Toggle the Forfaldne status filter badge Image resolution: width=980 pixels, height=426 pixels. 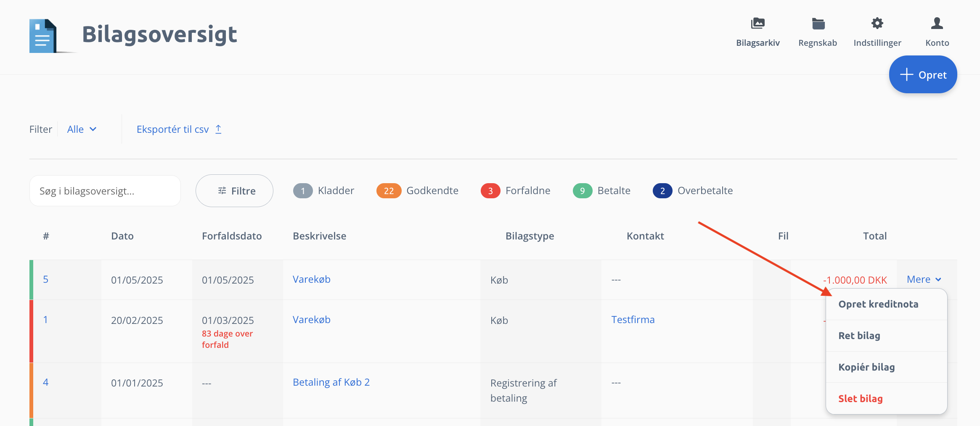[x=490, y=191]
